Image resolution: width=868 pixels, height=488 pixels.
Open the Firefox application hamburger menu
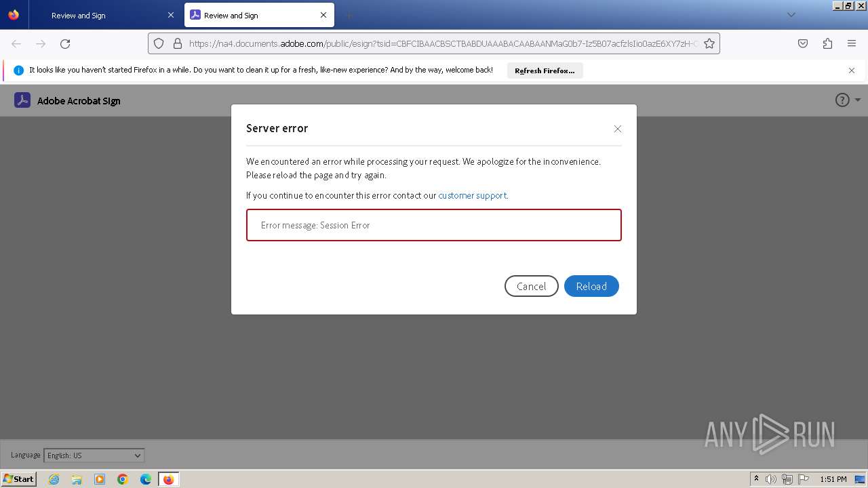[x=852, y=43]
